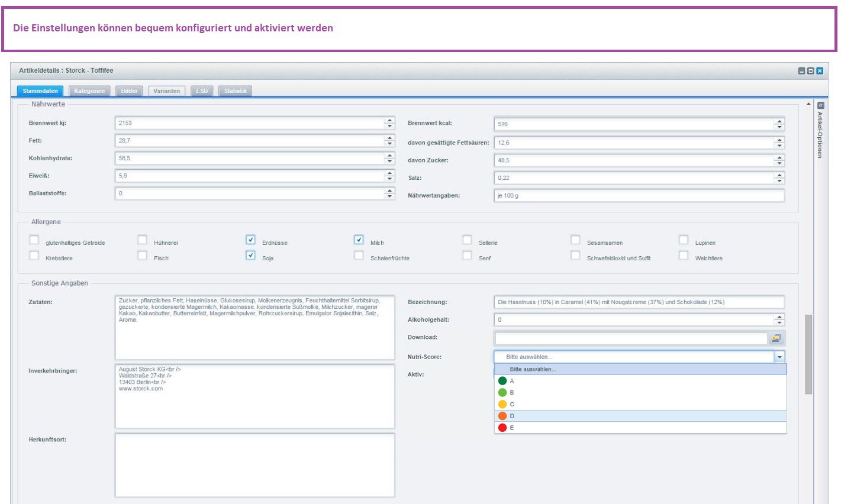Uncheck the Milch allergen checkbox
This screenshot has height=504, width=841.
click(x=359, y=240)
